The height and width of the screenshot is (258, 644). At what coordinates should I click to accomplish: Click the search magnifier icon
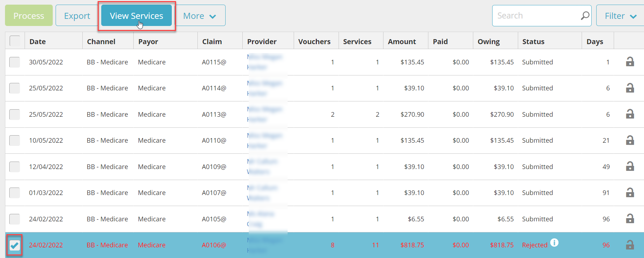point(585,16)
